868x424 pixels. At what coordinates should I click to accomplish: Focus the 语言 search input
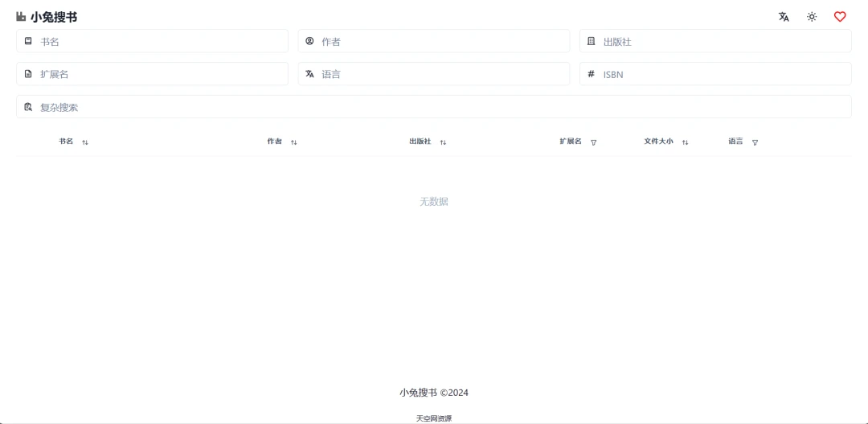point(433,74)
